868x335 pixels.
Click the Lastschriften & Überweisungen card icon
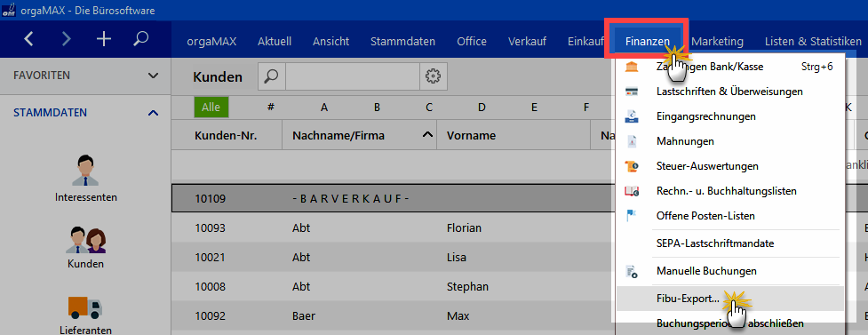click(631, 92)
